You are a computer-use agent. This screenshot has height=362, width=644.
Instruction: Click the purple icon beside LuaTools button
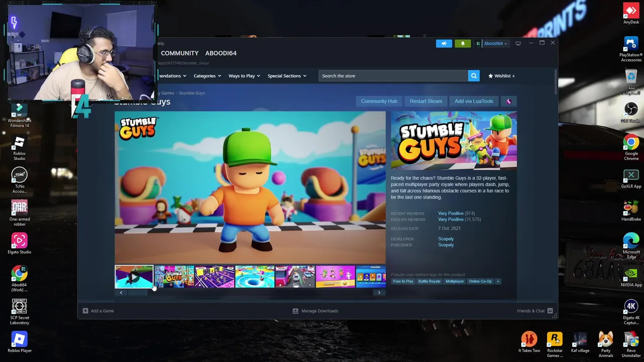[x=509, y=101]
